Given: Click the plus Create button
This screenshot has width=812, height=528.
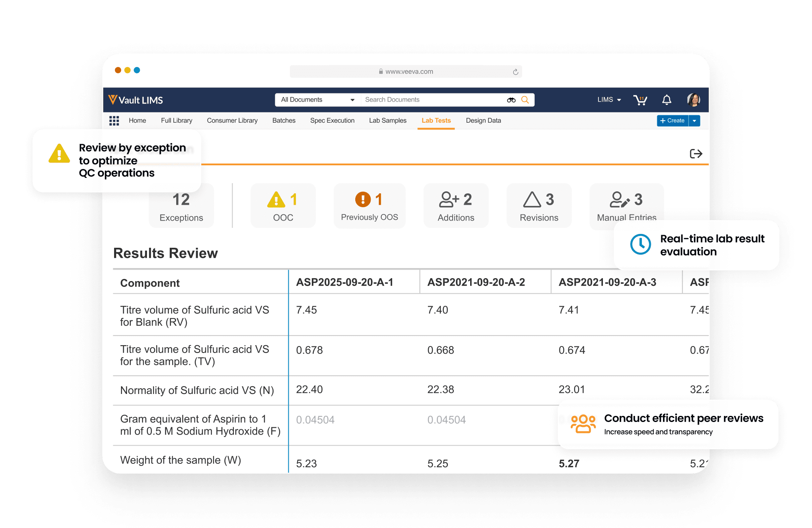Looking at the screenshot, I should 674,121.
